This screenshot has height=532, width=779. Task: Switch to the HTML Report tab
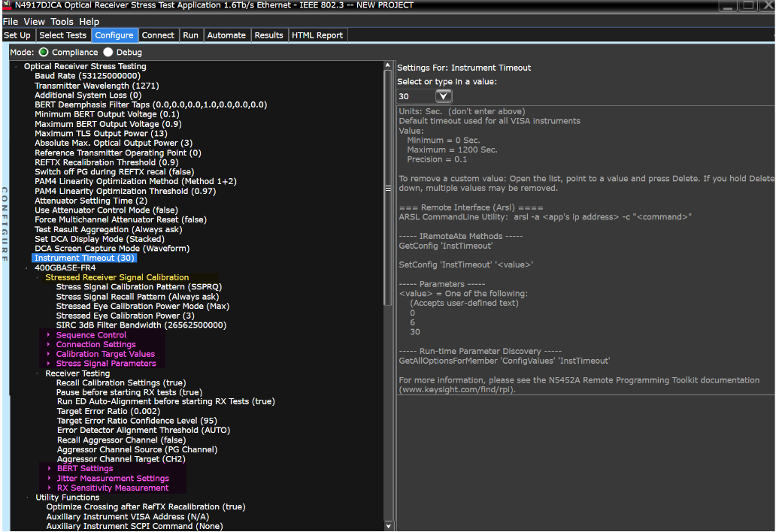tap(317, 35)
